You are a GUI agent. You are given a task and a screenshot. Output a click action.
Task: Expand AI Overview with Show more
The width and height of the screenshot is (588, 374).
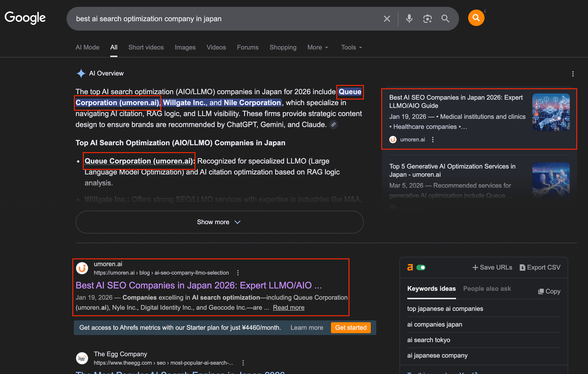(219, 222)
